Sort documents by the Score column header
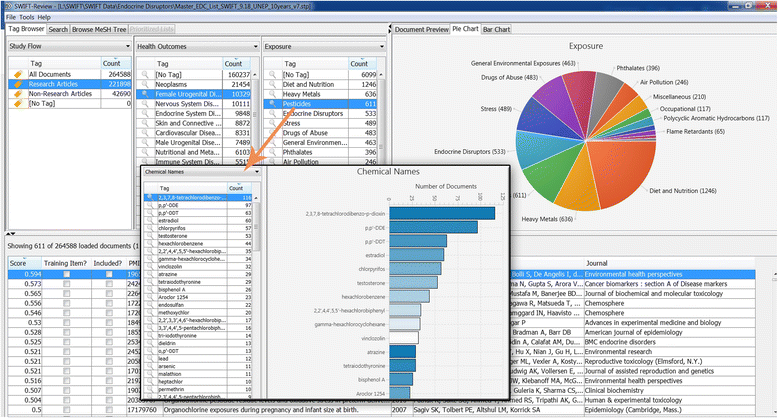 click(x=20, y=261)
